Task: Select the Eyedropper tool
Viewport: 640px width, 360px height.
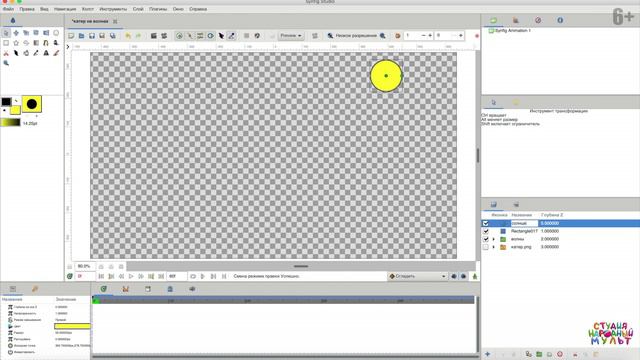Action: (36, 53)
